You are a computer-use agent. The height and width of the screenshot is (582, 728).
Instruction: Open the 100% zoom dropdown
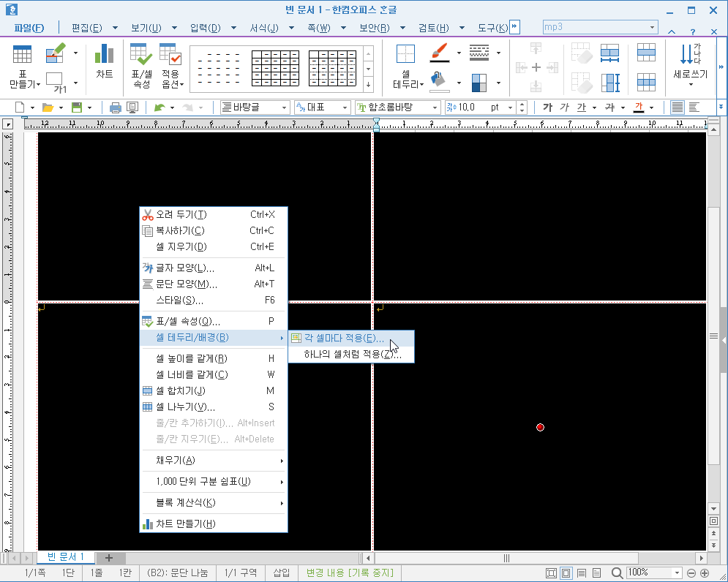click(x=678, y=573)
